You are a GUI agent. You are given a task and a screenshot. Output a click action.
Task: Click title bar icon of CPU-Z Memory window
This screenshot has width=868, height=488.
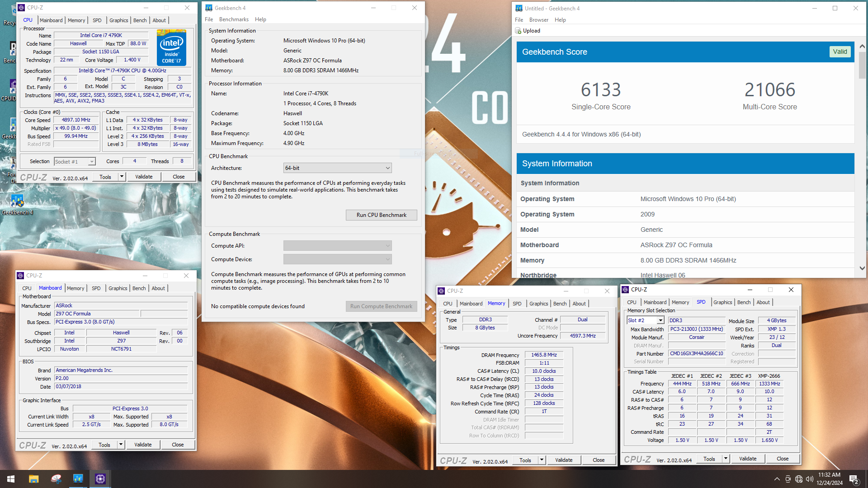[442, 291]
